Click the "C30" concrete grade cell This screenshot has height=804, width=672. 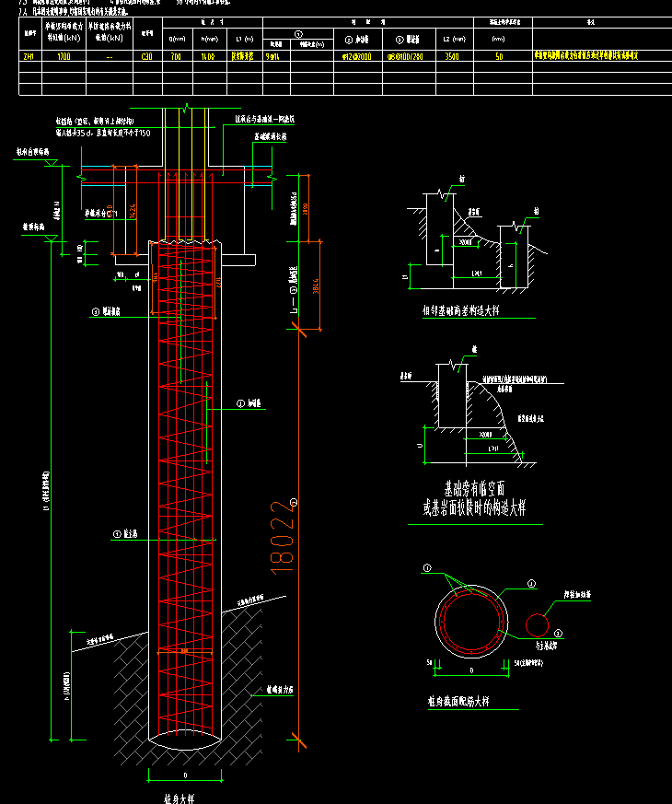coord(147,56)
